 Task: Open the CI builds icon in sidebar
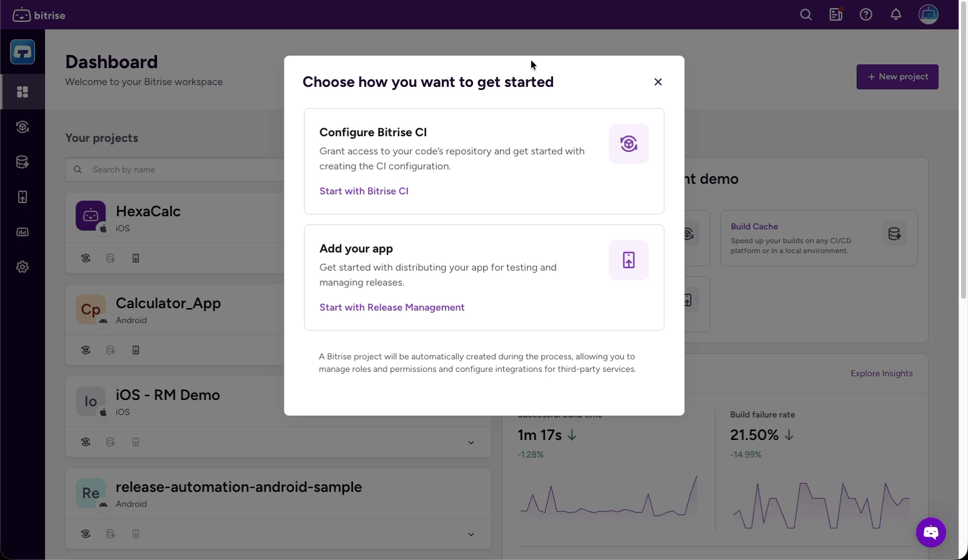point(22,127)
